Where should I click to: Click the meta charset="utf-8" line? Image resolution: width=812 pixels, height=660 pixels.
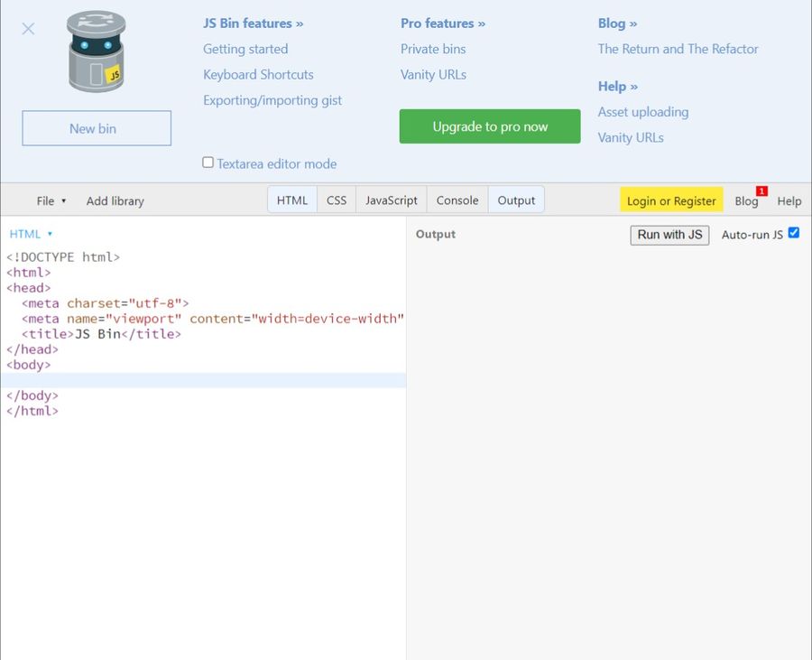[x=106, y=303]
